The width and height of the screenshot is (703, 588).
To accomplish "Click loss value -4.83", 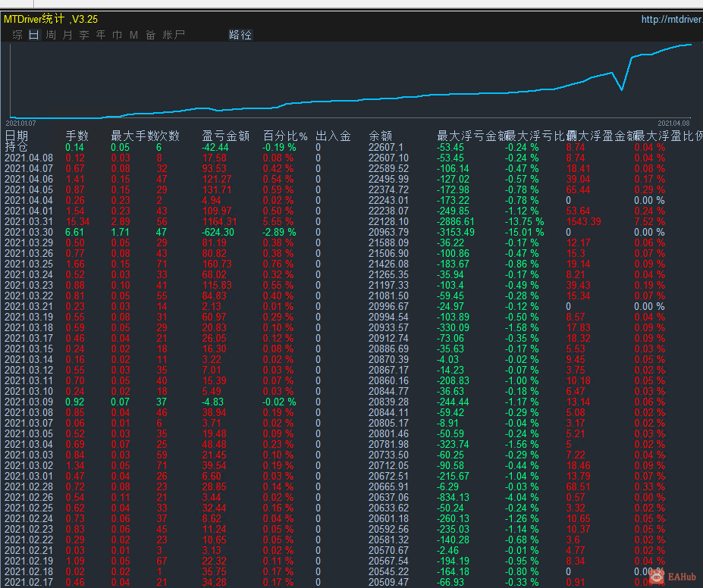I will click(x=212, y=402).
